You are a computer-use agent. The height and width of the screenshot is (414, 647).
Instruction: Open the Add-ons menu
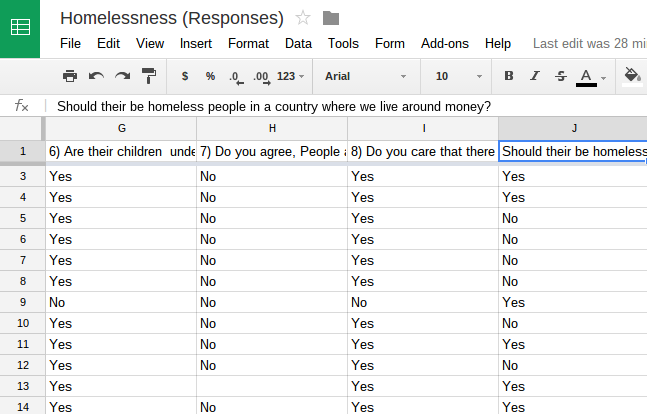[x=442, y=44]
